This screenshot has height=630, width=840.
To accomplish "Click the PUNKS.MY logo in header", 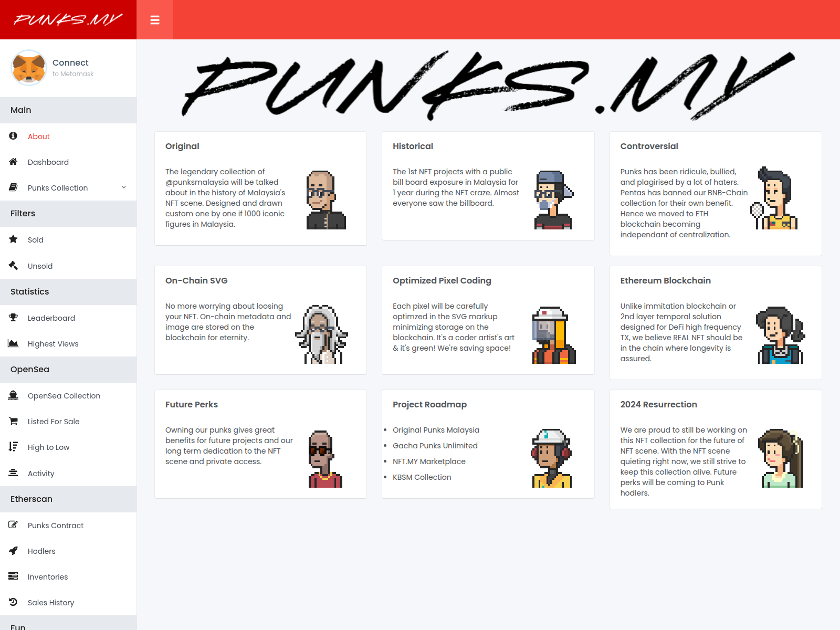I will tap(68, 20).
